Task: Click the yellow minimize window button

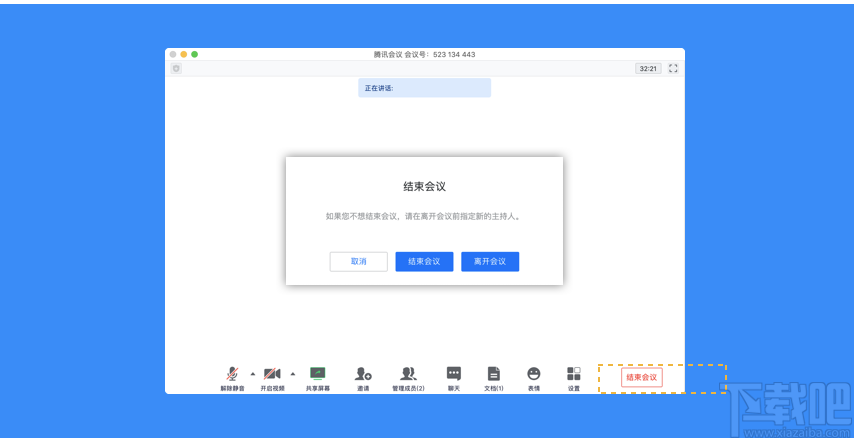Action: pyautogui.click(x=184, y=54)
